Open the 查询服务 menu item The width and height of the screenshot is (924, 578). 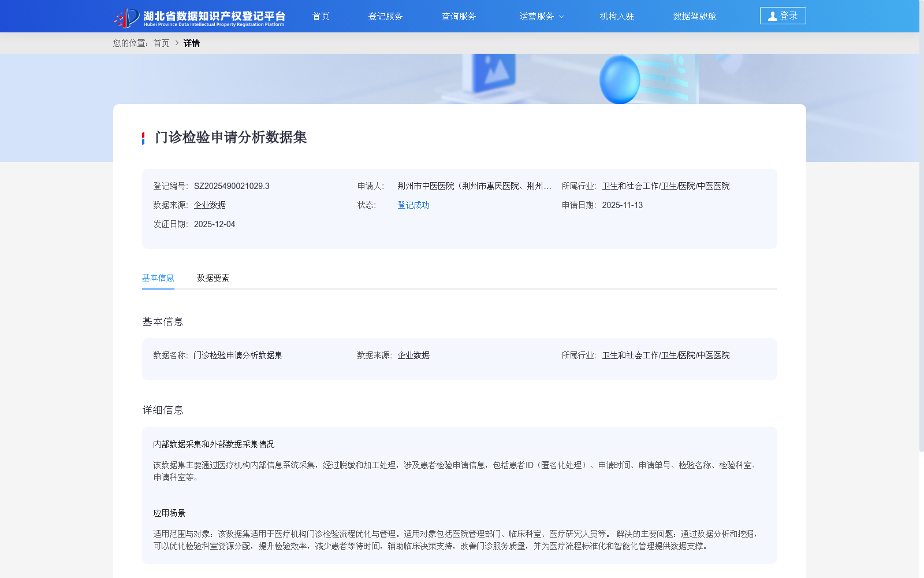[x=459, y=16]
